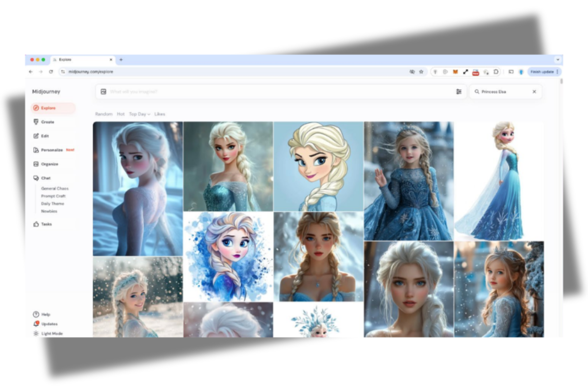This screenshot has height=392, width=588.
Task: Click the image upload icon in prompt bar
Action: point(104,91)
